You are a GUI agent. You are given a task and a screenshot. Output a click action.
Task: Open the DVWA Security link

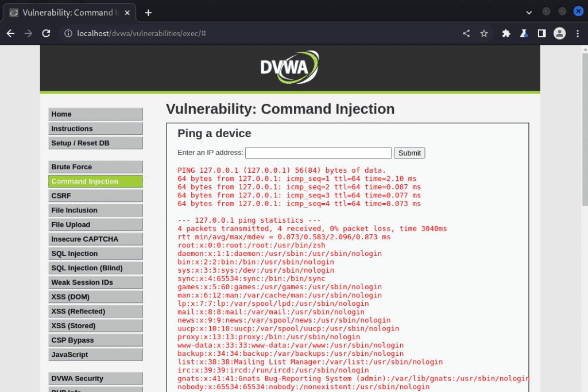[96, 378]
